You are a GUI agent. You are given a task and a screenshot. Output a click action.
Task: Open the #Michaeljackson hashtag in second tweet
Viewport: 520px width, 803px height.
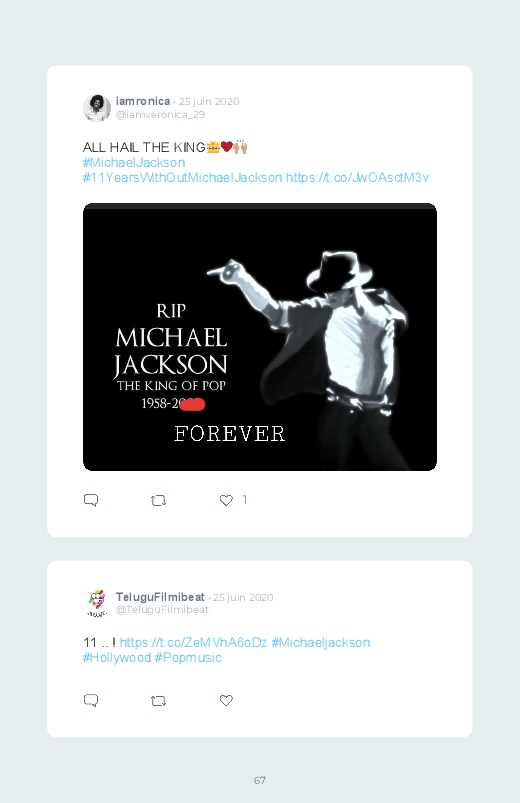(321, 642)
